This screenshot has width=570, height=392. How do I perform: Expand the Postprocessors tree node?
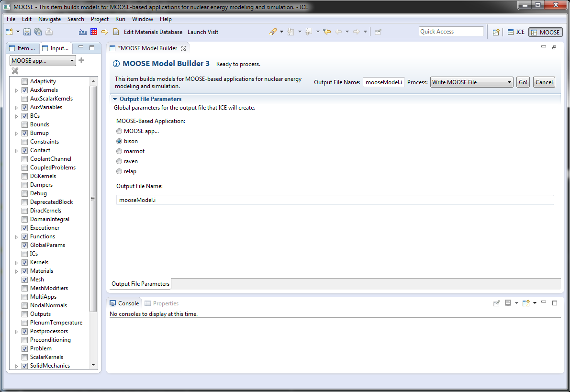(x=16, y=332)
